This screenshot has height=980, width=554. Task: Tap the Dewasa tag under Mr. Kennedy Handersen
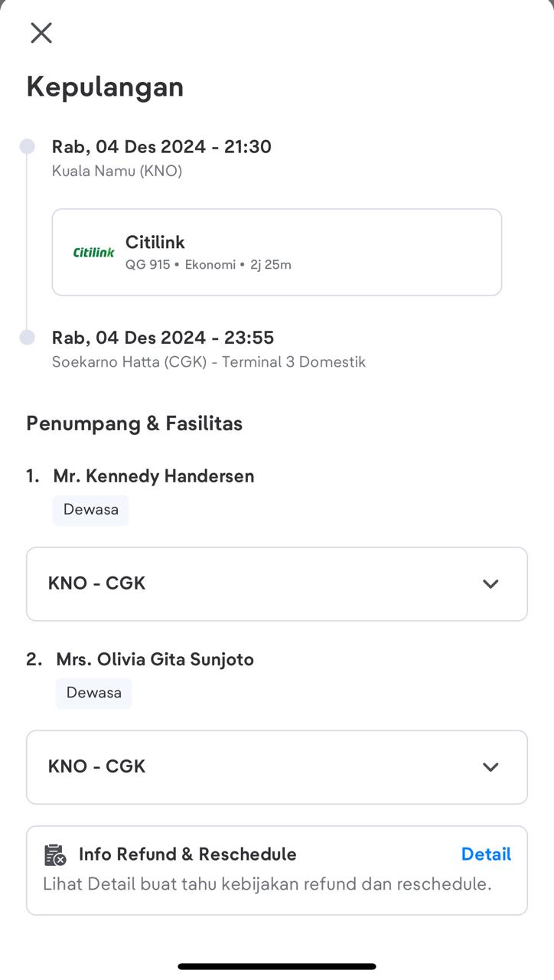pos(91,510)
